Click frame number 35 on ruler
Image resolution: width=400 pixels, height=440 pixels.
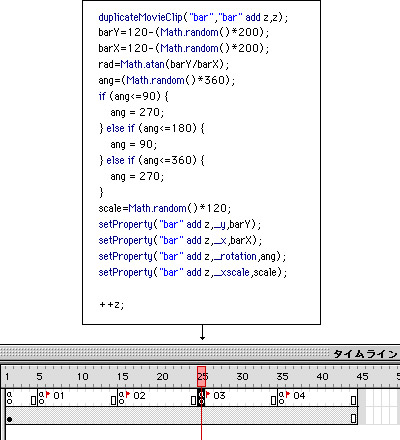coord(282,377)
